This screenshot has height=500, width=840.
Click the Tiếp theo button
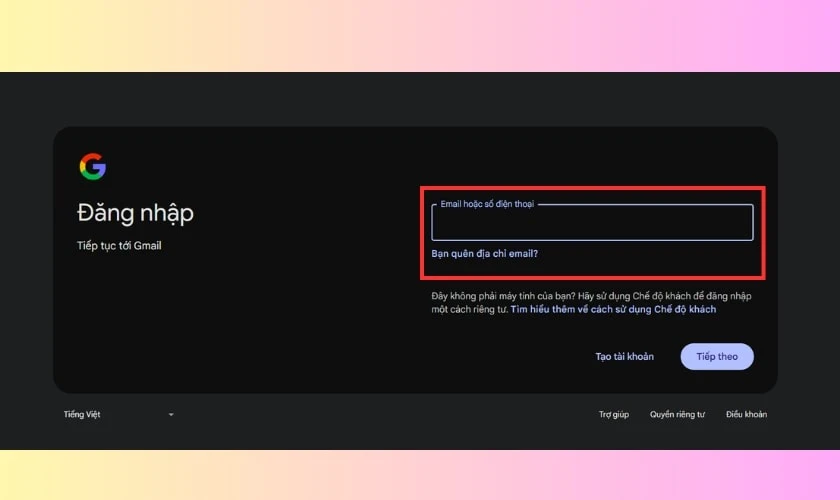tap(717, 356)
